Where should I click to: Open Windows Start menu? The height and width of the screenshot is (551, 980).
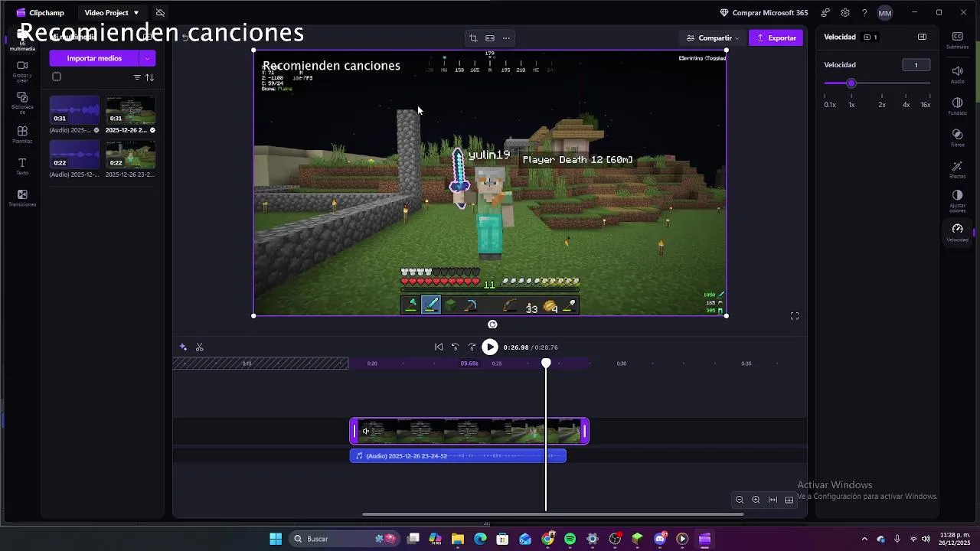[276, 539]
